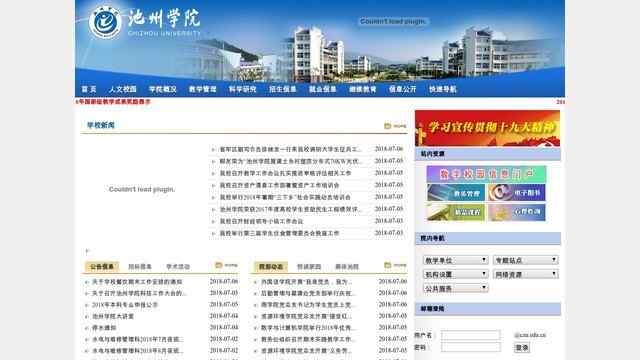This screenshot has width=640, height=360.
Task: Open notice 2018年本科专业申报公示
Action: 125,304
